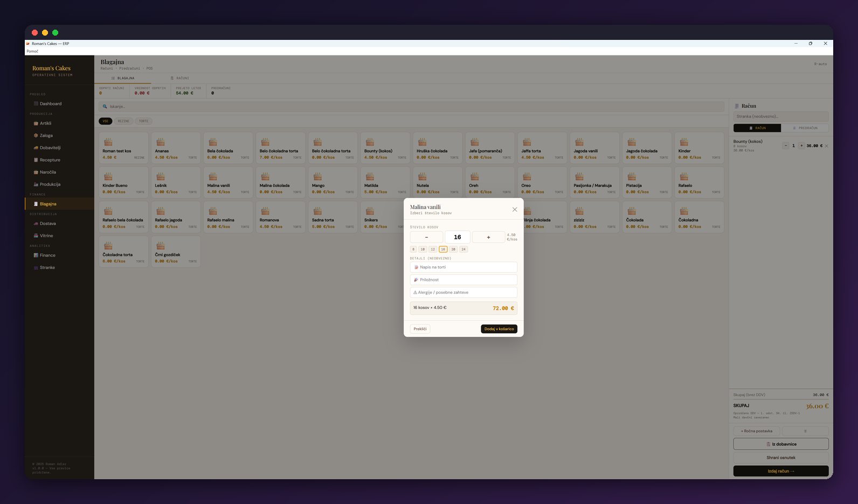This screenshot has width=858, height=504.
Task: Cancel with the Prekliči button
Action: [x=420, y=329]
